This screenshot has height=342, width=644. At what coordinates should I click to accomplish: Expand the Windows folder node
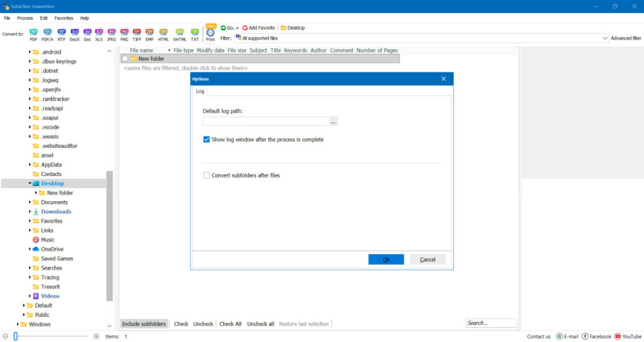pyautogui.click(x=18, y=324)
